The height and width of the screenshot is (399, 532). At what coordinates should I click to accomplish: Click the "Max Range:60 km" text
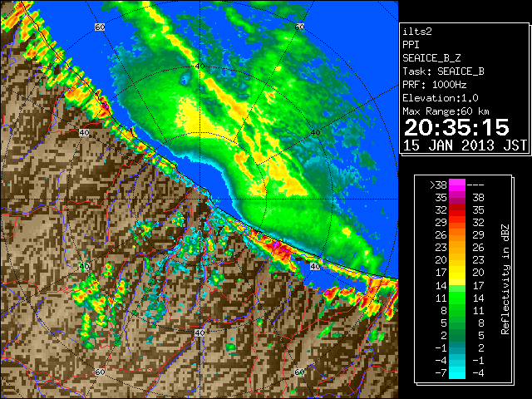446,111
